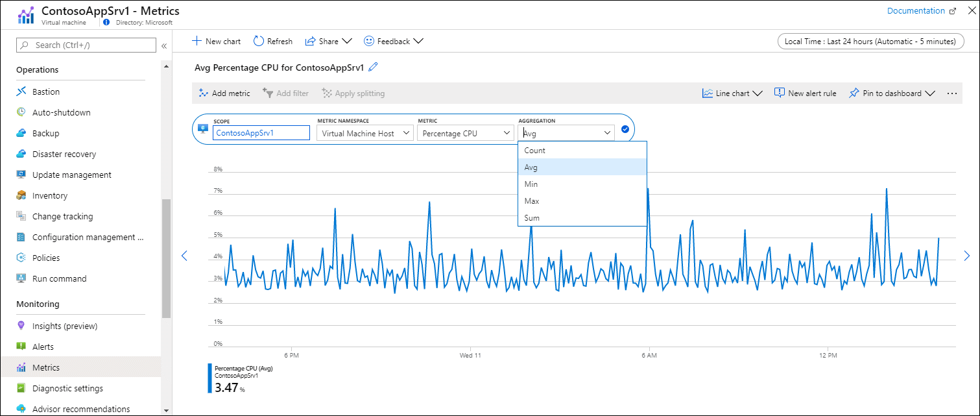This screenshot has height=416, width=980.
Task: Click the sidebar Search input field
Action: tap(86, 45)
